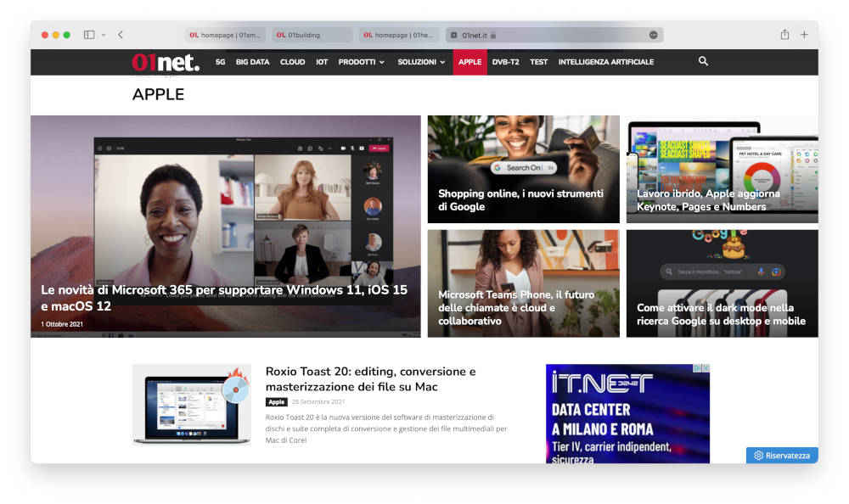Open the site search magnifier icon
Image resolution: width=849 pixels, height=504 pixels.
point(703,61)
